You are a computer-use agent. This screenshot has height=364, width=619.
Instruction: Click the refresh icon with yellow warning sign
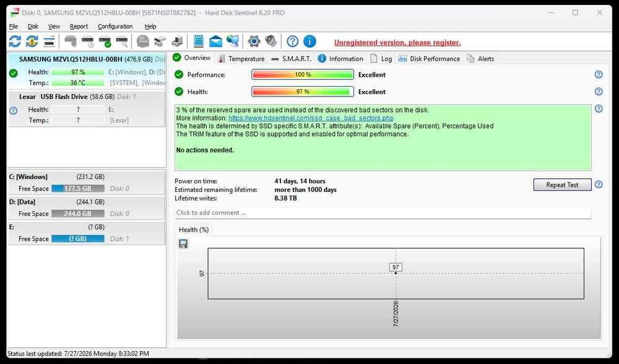tap(32, 41)
